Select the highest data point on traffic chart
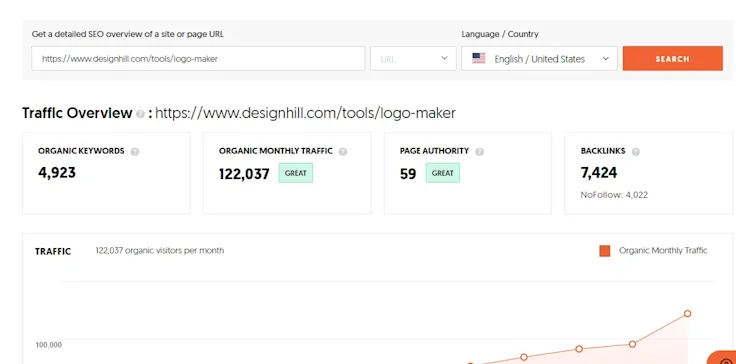Viewport: 736px width, 364px height. [x=688, y=313]
